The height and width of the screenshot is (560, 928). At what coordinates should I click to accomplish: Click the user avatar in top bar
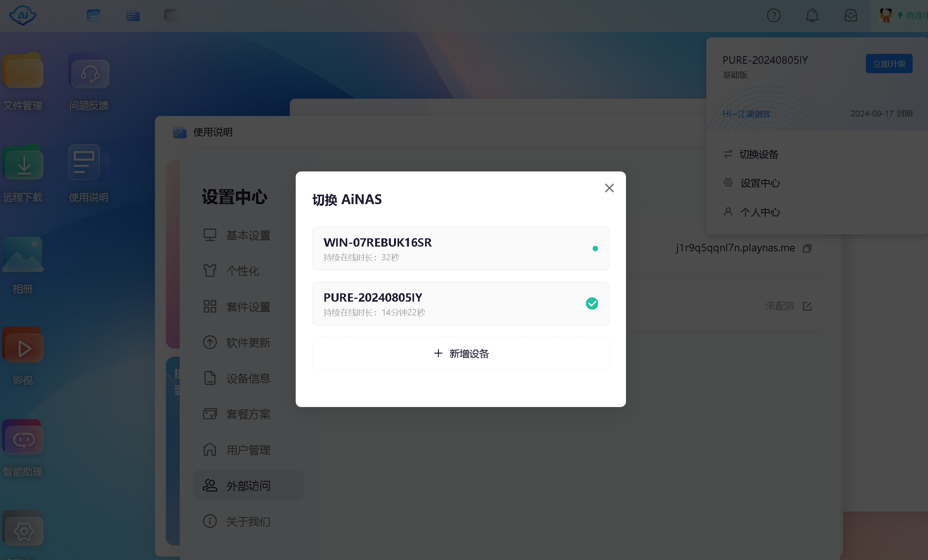(886, 16)
